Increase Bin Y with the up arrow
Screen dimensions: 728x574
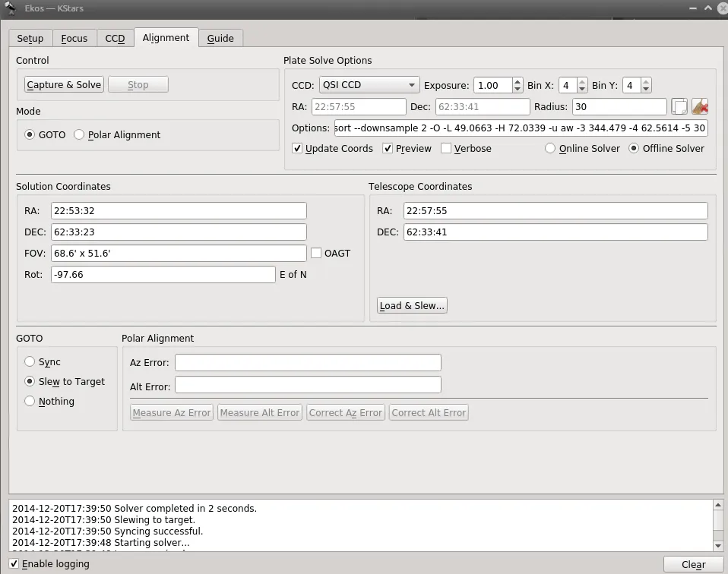tap(646, 81)
